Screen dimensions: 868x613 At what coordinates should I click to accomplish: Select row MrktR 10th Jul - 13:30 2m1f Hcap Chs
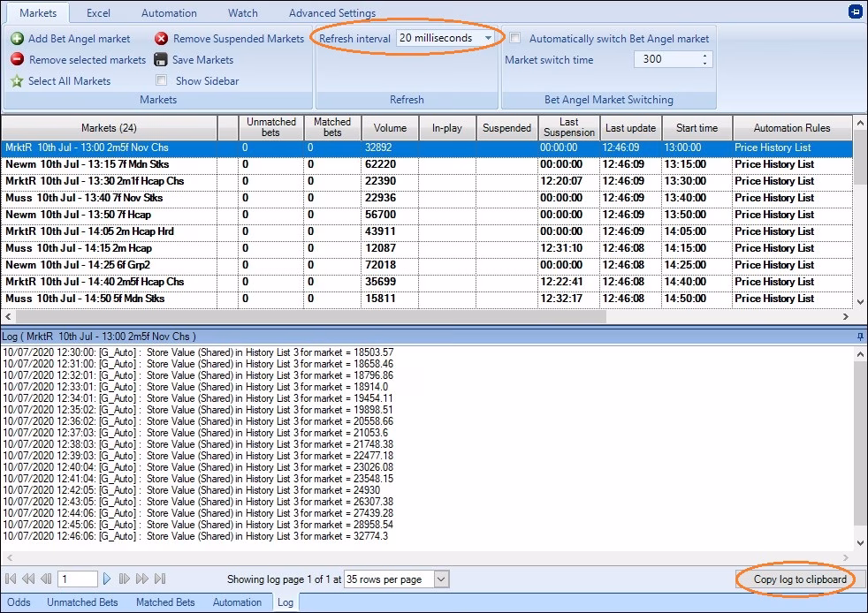426,181
